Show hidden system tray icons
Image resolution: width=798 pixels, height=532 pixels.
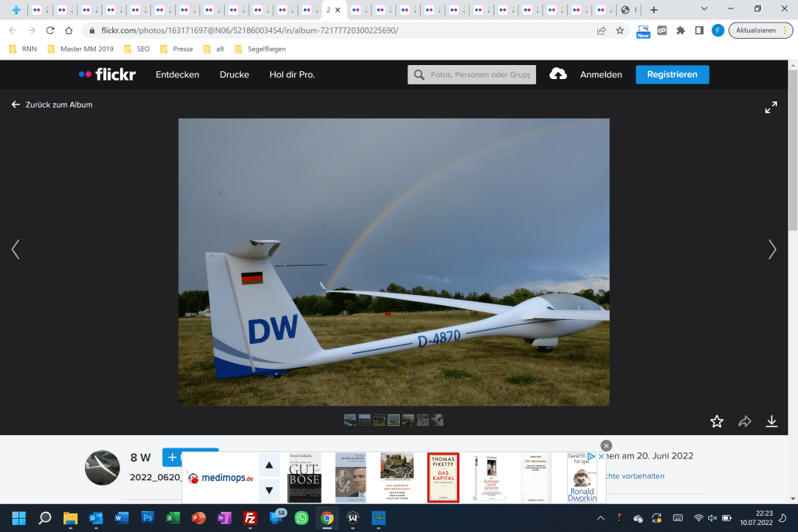point(600,518)
